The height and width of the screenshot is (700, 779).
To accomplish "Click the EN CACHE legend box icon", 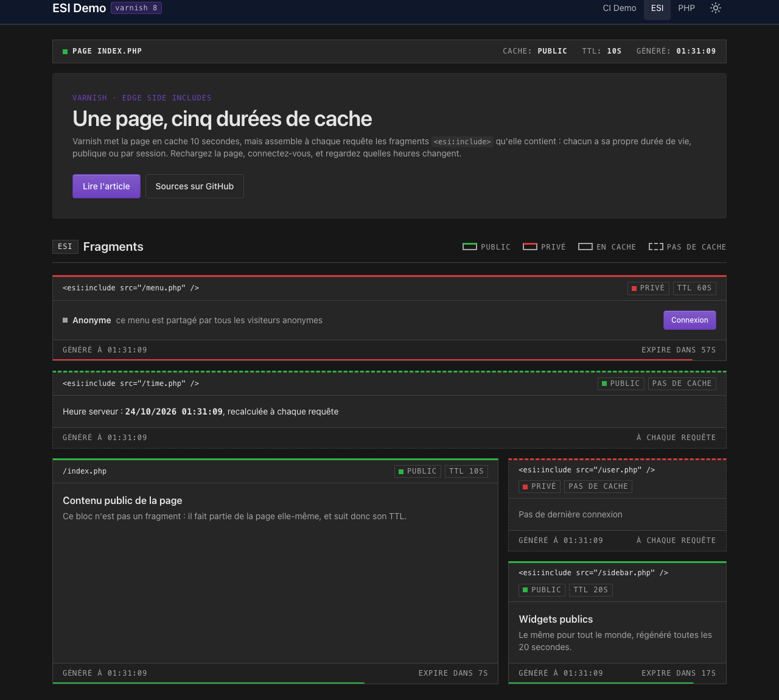I will 585,247.
